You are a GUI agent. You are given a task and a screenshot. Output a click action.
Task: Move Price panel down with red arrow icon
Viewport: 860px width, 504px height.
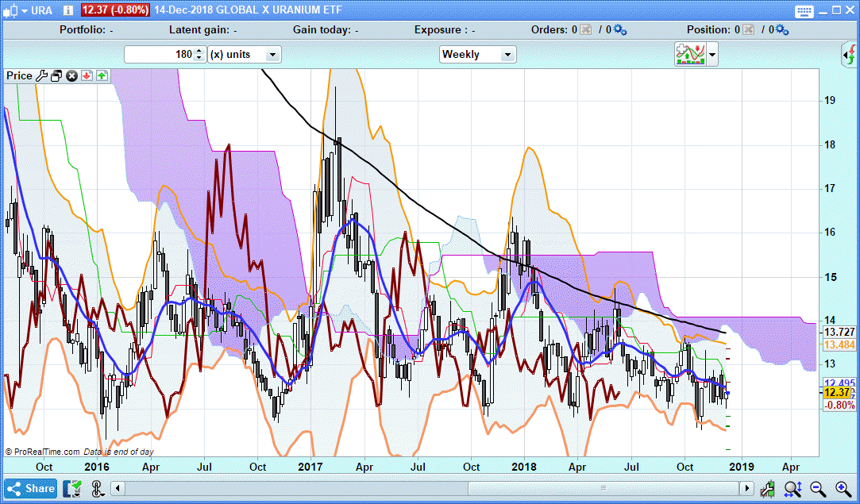click(87, 75)
